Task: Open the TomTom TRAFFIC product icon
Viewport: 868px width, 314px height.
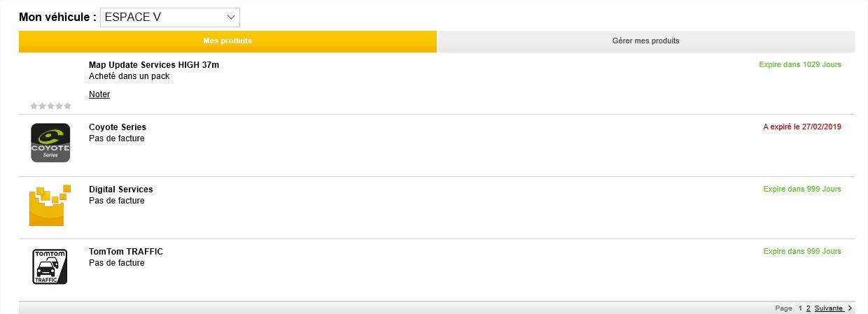Action: [50, 266]
